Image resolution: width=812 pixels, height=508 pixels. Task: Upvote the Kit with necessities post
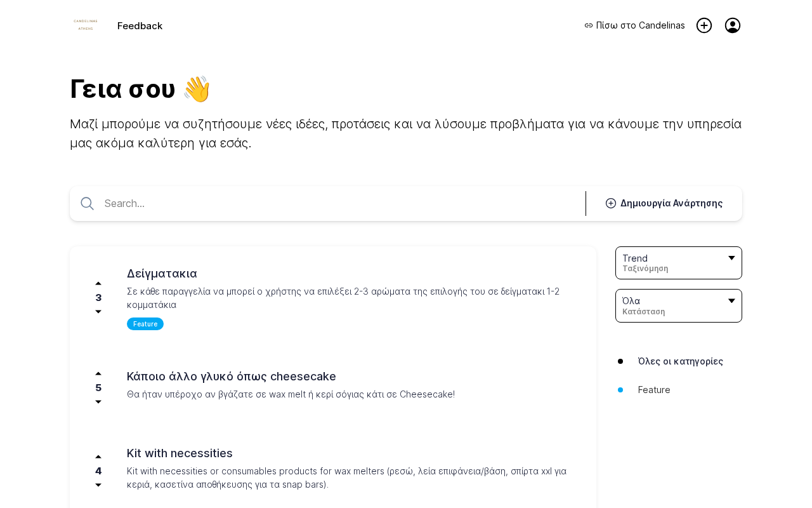click(98, 457)
